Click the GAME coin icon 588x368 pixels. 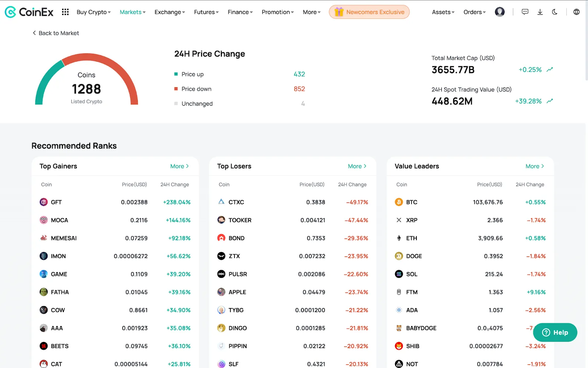coord(44,274)
